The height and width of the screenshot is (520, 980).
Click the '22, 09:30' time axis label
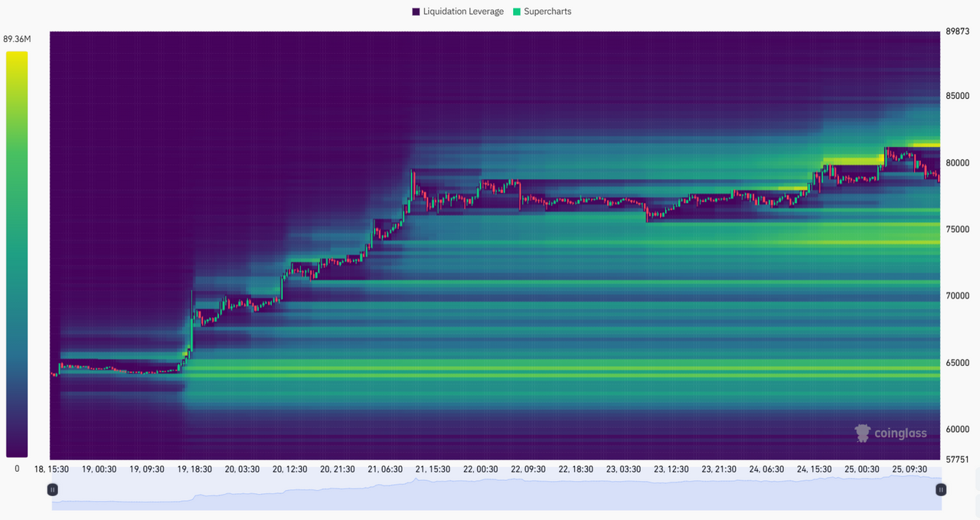pyautogui.click(x=528, y=469)
